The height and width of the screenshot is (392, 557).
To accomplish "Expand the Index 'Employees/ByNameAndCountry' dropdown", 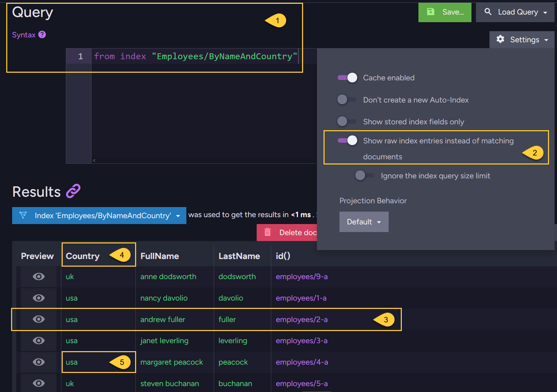I will click(99, 215).
